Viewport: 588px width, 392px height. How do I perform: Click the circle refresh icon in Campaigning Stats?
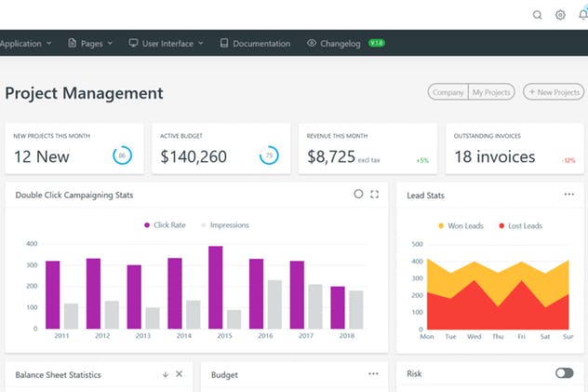[x=358, y=195]
